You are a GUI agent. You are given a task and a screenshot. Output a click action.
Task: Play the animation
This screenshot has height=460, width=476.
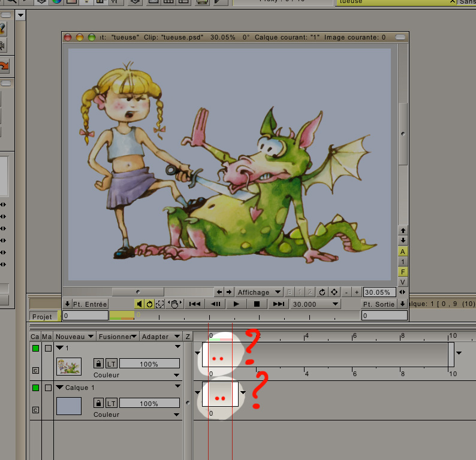click(x=236, y=304)
